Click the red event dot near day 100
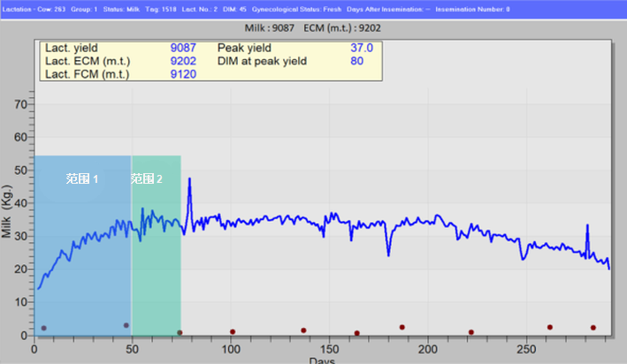Screen dimensions: 627x364 click(233, 332)
